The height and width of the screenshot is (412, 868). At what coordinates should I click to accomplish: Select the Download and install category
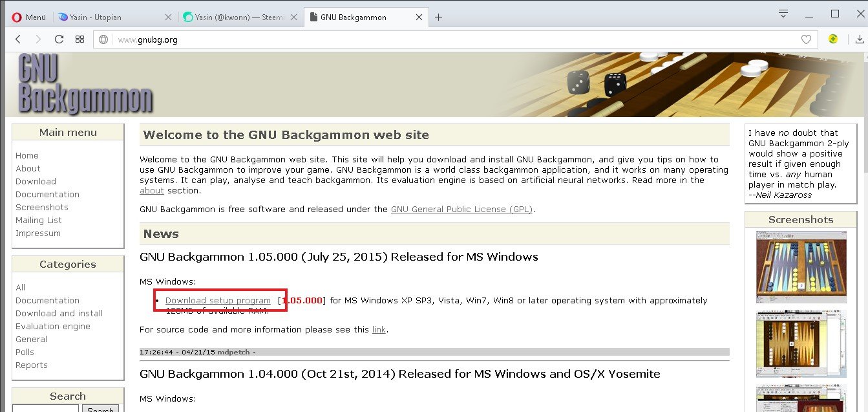(59, 313)
